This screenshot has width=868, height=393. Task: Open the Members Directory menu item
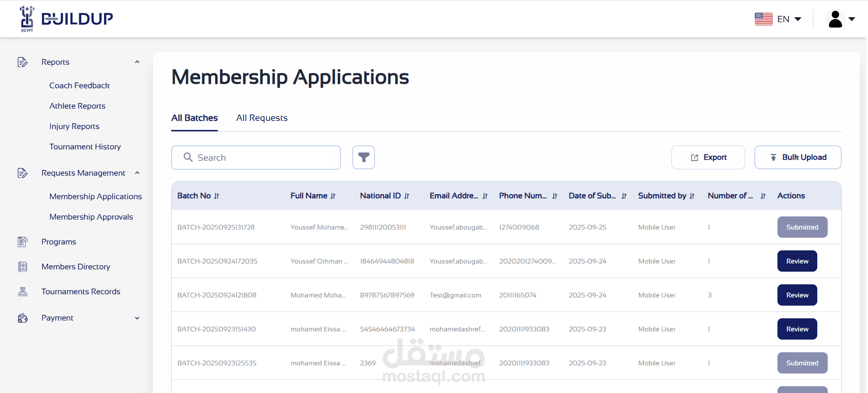click(76, 267)
